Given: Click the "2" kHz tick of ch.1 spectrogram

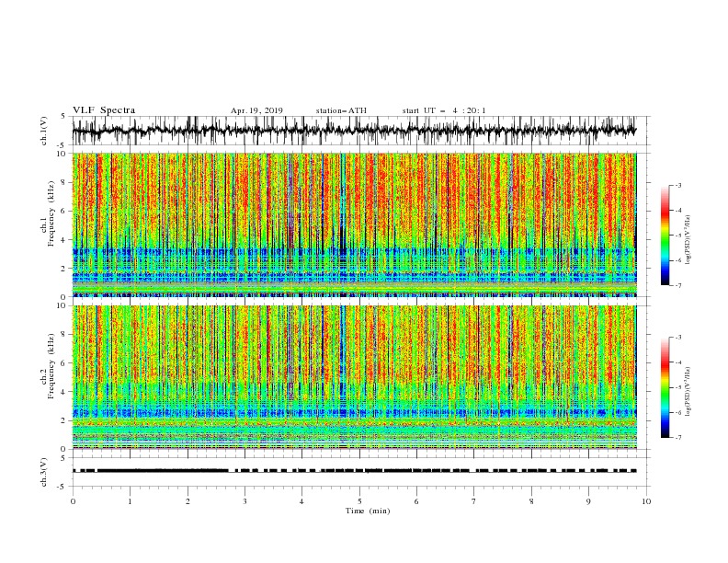Looking at the screenshot, I should 63,268.
